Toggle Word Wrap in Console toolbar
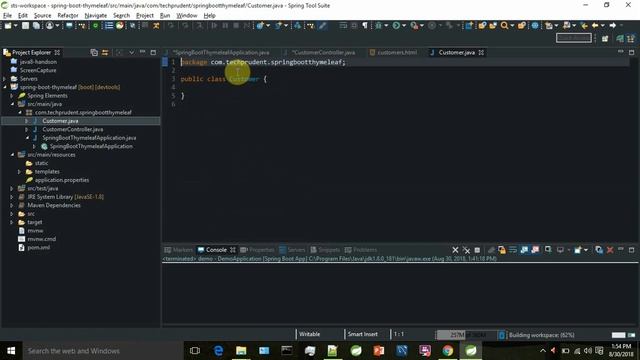 [513, 250]
